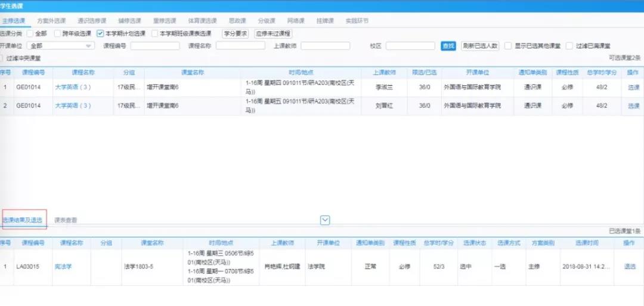
Task: Select the 课表查看 tab
Action: pyautogui.click(x=66, y=220)
